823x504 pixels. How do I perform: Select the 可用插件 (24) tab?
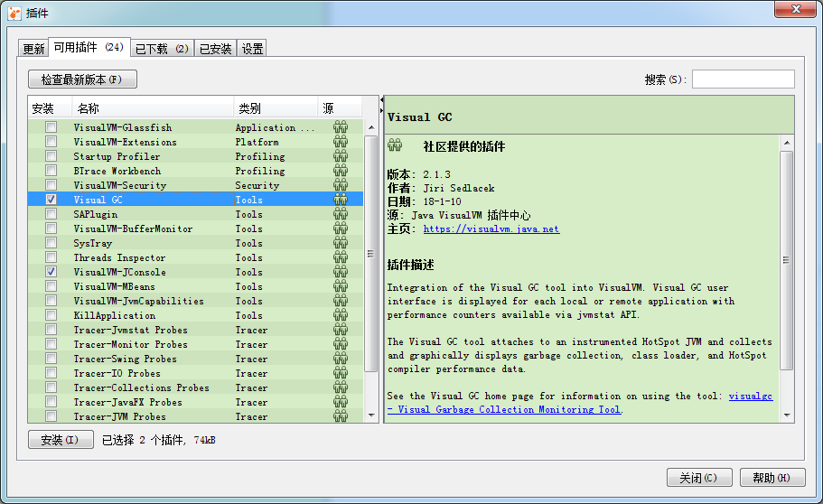(x=89, y=47)
